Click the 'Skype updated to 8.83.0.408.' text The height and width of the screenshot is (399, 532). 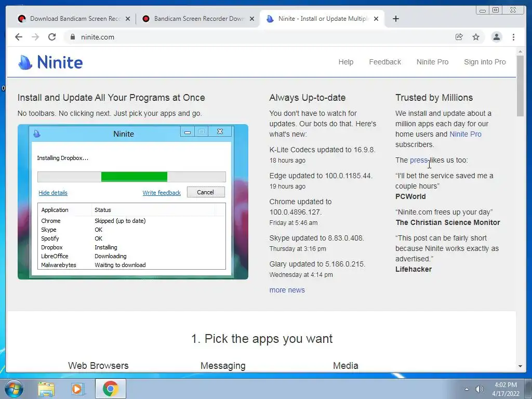click(x=316, y=238)
